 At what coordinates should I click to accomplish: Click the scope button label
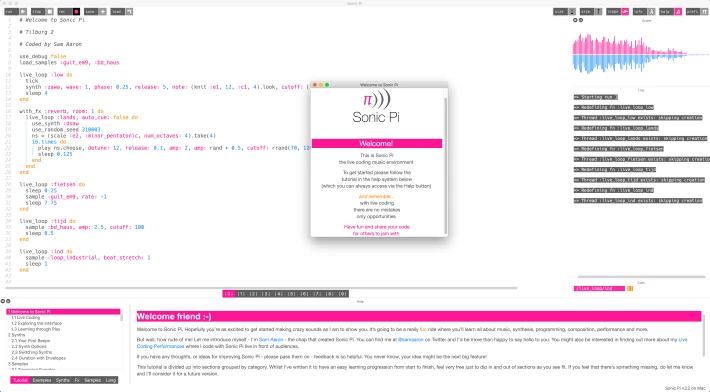pos(613,12)
